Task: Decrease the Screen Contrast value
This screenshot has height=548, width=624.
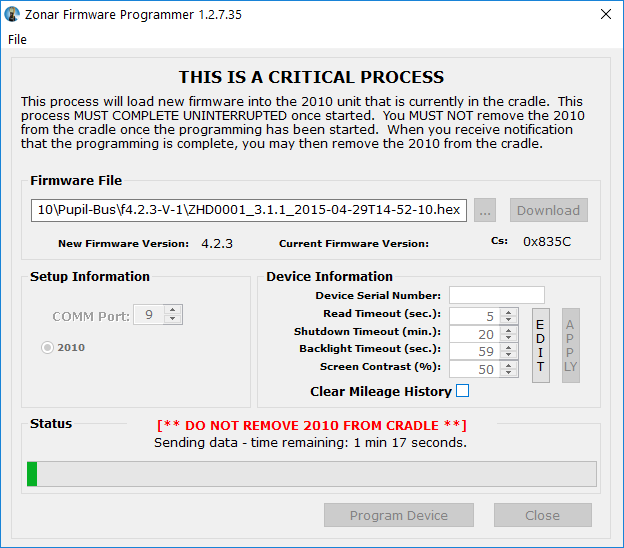Action: [x=508, y=373]
